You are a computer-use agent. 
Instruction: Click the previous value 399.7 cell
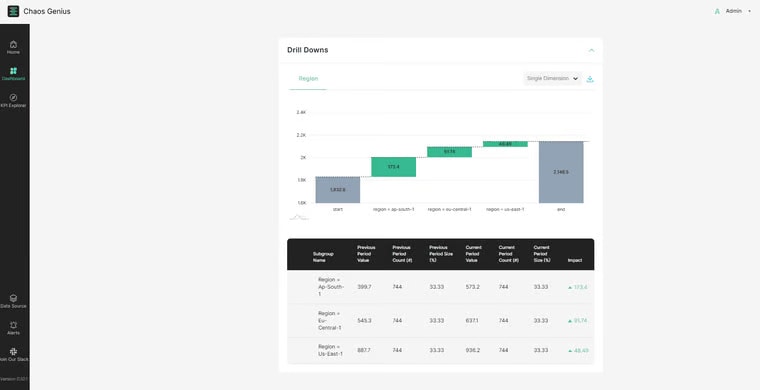coord(364,287)
